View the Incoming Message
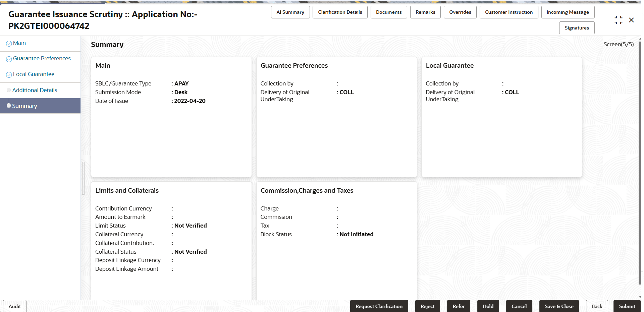644x312 pixels. [568, 12]
